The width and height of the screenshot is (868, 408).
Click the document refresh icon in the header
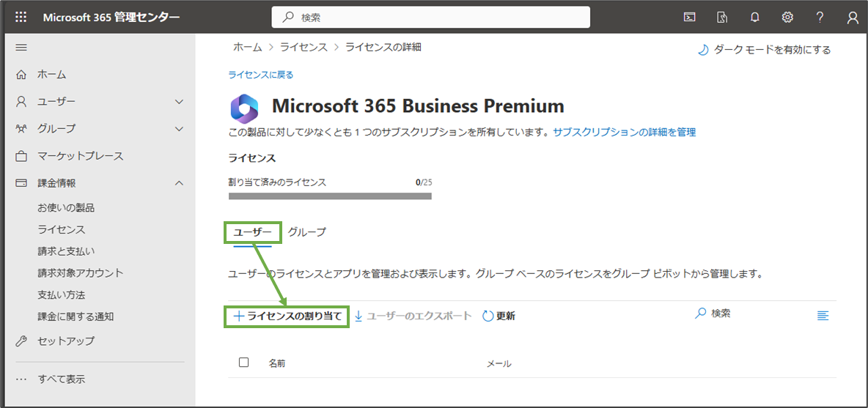click(722, 17)
